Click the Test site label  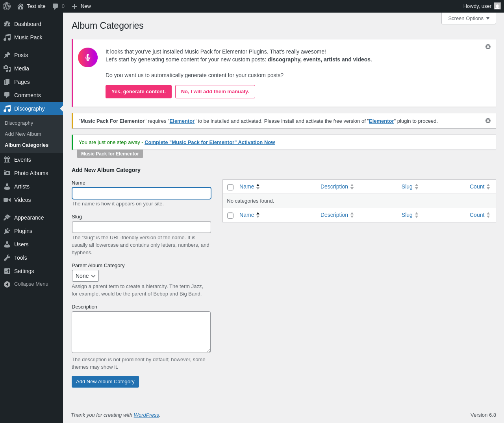point(36,6)
